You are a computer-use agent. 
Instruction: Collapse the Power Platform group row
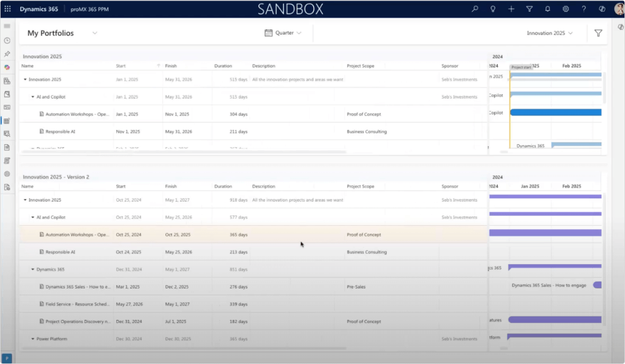click(33, 339)
